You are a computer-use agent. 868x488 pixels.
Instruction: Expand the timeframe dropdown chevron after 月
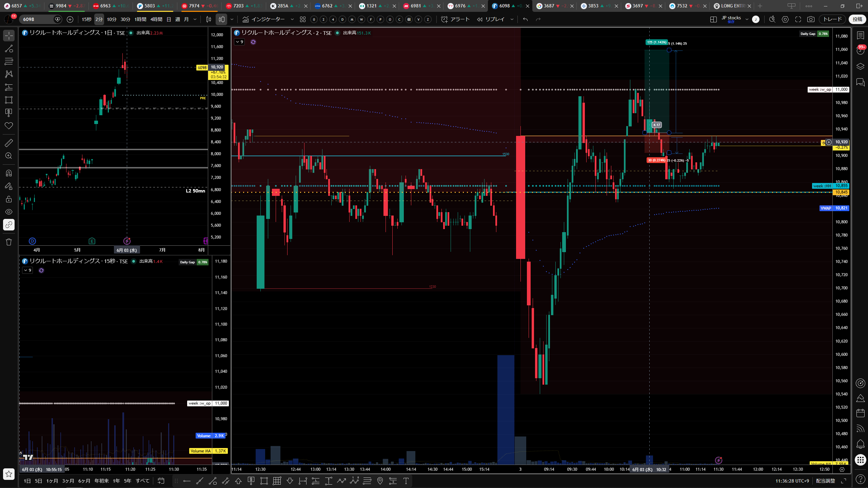pyautogui.click(x=195, y=19)
